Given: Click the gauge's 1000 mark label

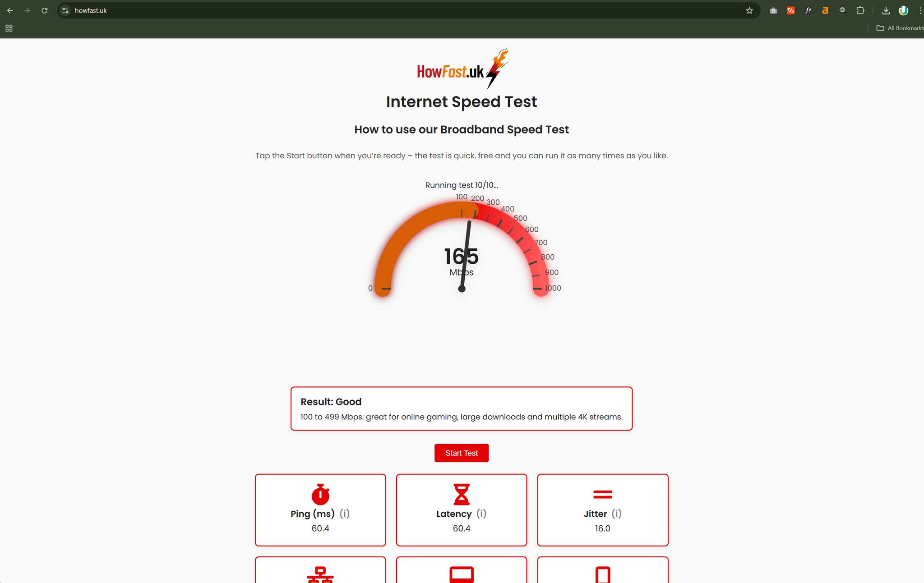Looking at the screenshot, I should click(x=553, y=288).
